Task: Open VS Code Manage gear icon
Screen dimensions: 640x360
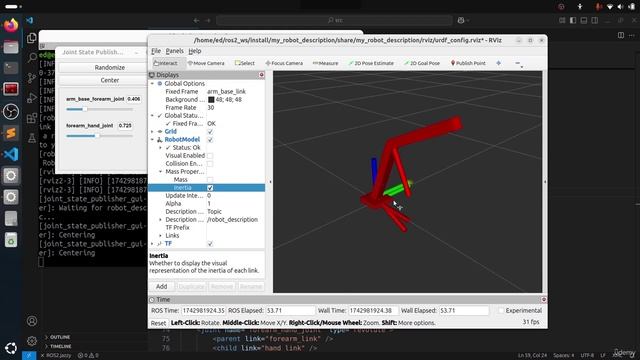Action: pyautogui.click(x=32, y=341)
